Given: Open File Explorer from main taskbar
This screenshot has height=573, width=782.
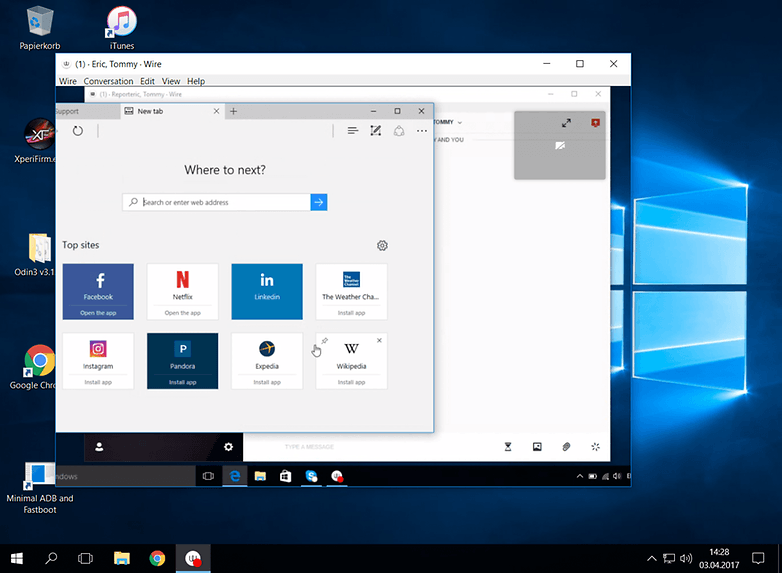Looking at the screenshot, I should coord(122,559).
